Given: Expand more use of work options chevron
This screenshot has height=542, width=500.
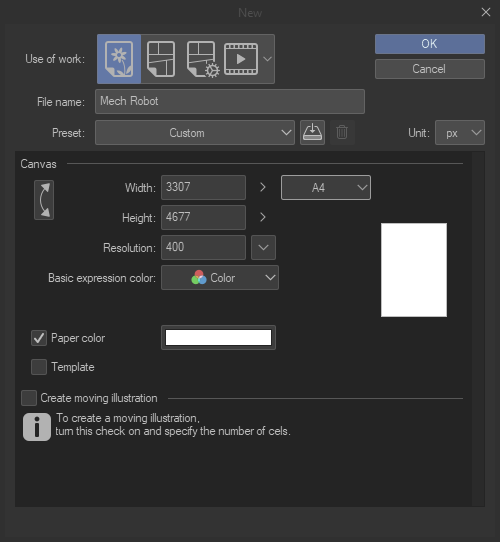Looking at the screenshot, I should [267, 59].
